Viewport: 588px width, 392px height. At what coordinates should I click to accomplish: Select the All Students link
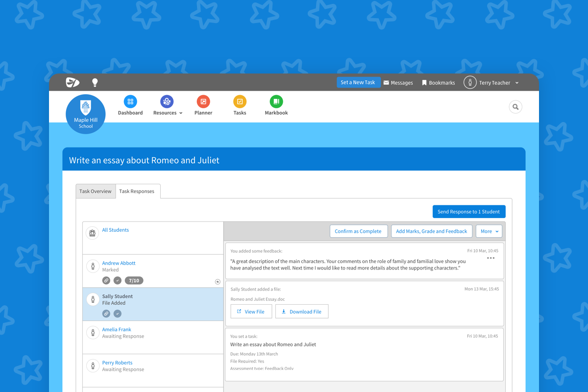116,230
